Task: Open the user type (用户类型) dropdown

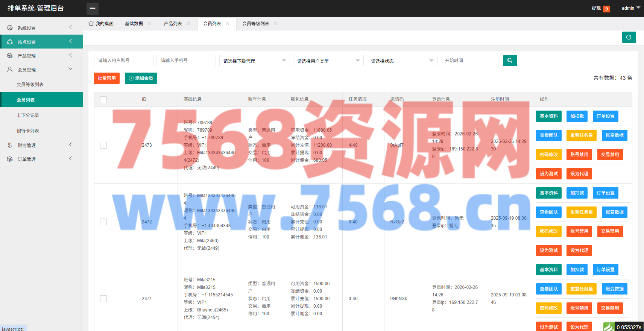Action: pyautogui.click(x=328, y=61)
